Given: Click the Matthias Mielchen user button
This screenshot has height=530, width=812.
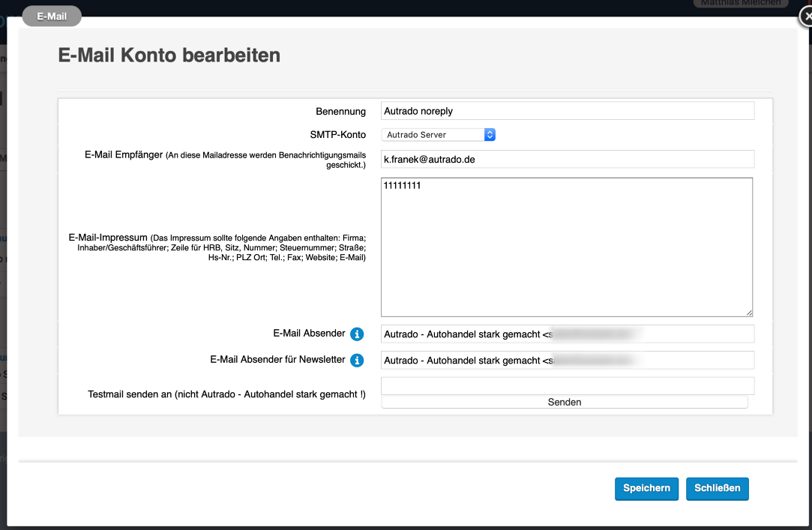Looking at the screenshot, I should 741,3.
